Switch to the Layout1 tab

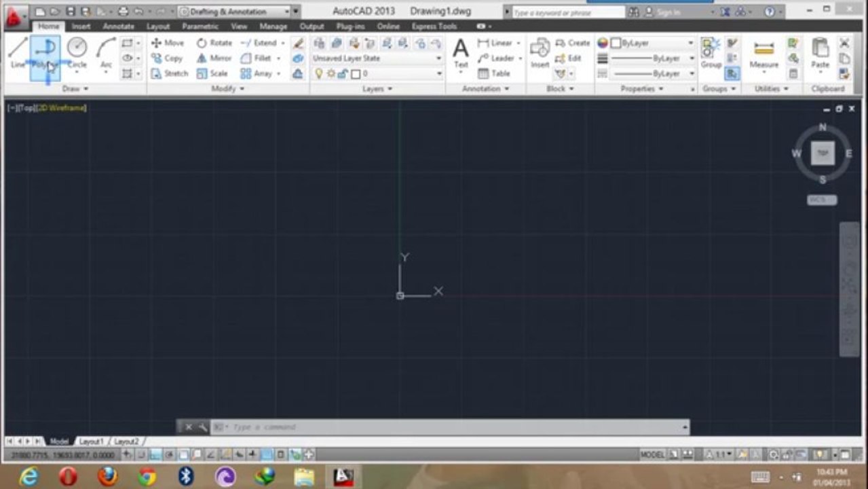(92, 441)
